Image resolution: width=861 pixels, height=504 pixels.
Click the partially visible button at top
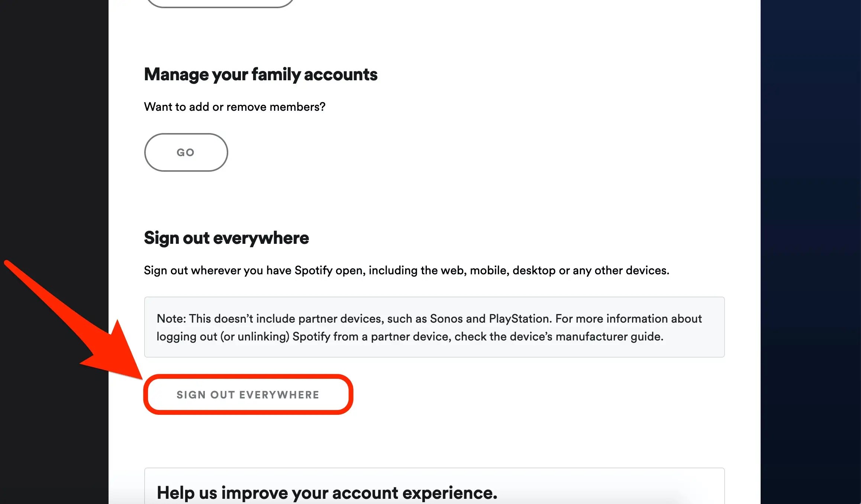tap(220, 3)
